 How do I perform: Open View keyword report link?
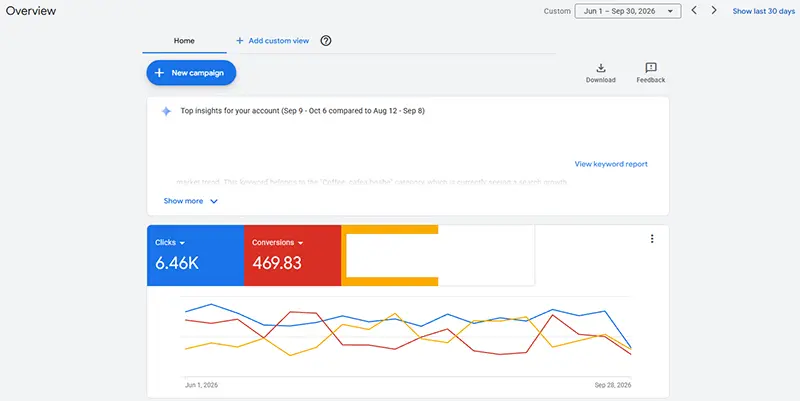pyautogui.click(x=611, y=164)
